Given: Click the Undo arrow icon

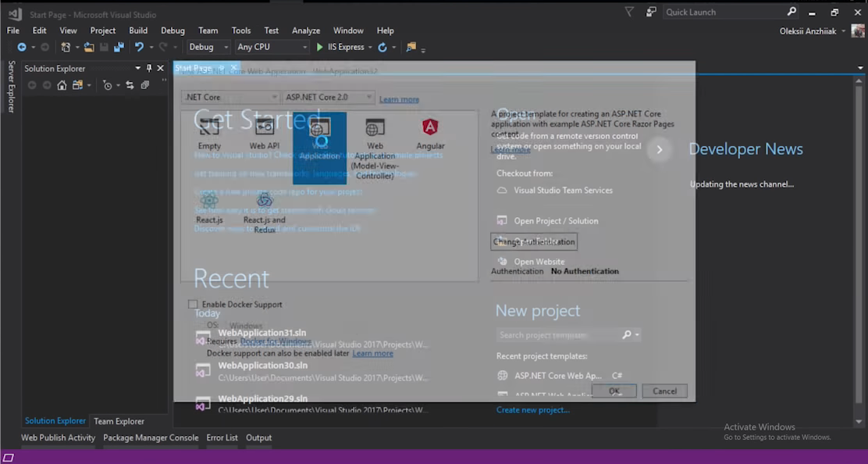Looking at the screenshot, I should coord(139,47).
